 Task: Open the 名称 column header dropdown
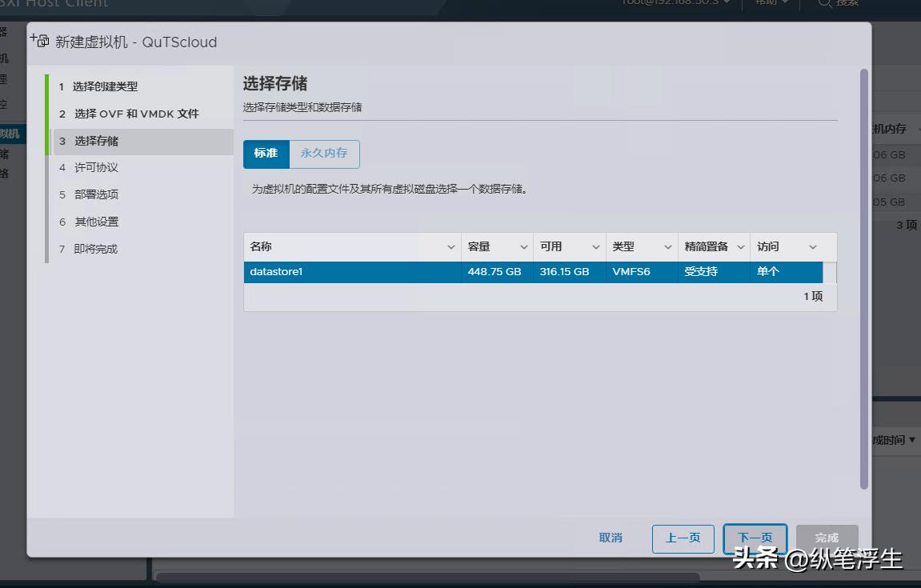(x=450, y=246)
